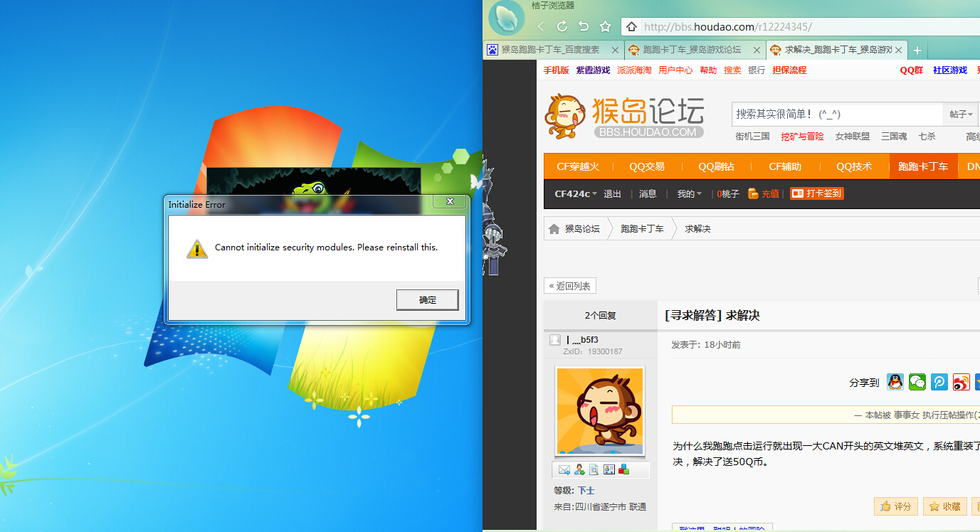Click the 猴岛论坛 monkey logo
This screenshot has width=980, height=532.
(x=624, y=116)
